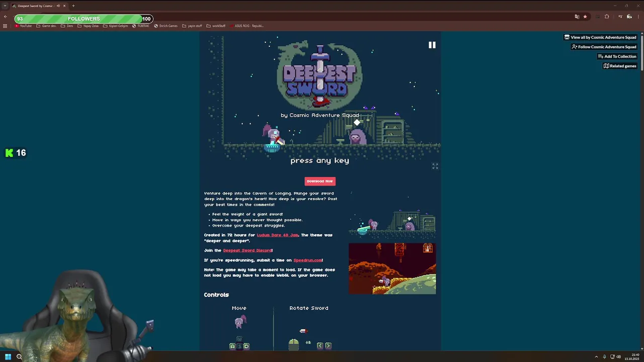Expand the tab search dropdown
Viewport: 644px width, 362px height.
(5, 6)
